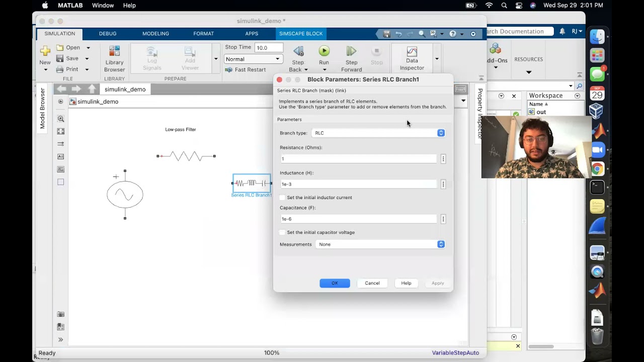Click the Print icon in the File group
Image resolution: width=644 pixels, height=362 pixels.
(60, 69)
